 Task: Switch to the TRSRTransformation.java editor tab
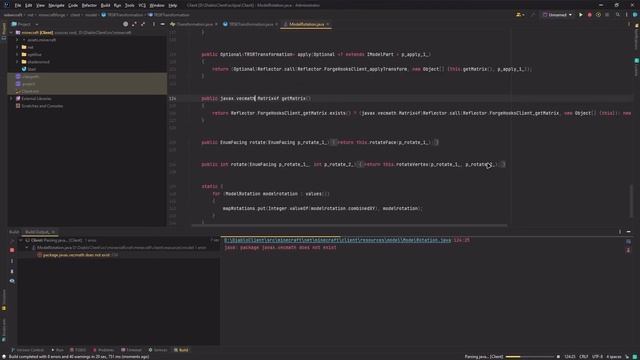click(251, 24)
